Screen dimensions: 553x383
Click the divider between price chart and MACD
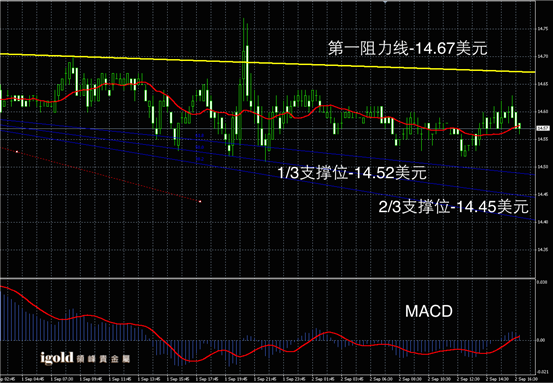click(x=268, y=278)
